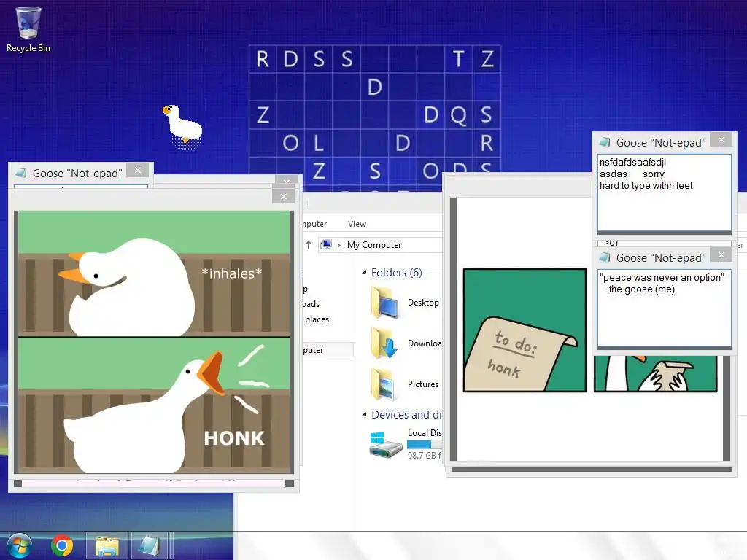This screenshot has height=560, width=747.
Task: Click into the 'peace was never an option' text area
Action: (x=664, y=308)
